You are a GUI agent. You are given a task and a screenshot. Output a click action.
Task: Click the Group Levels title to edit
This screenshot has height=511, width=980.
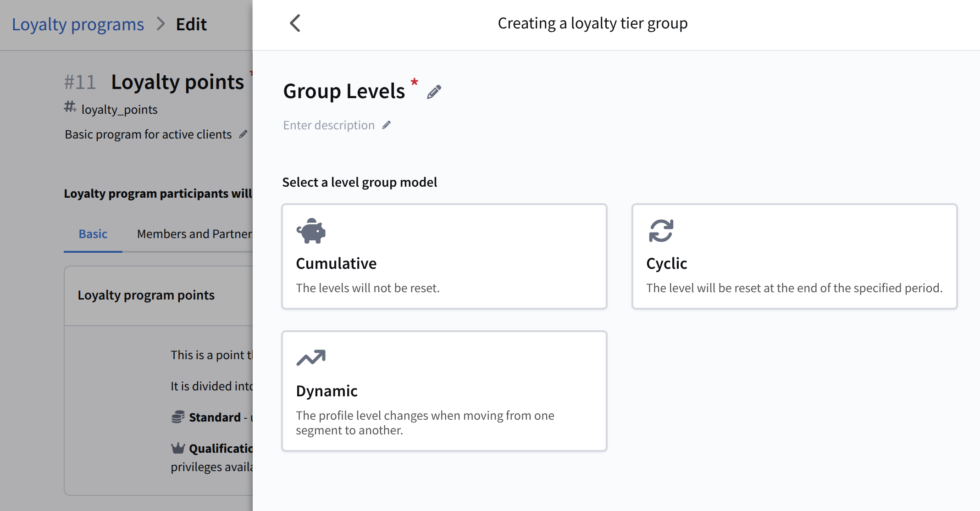(x=344, y=91)
